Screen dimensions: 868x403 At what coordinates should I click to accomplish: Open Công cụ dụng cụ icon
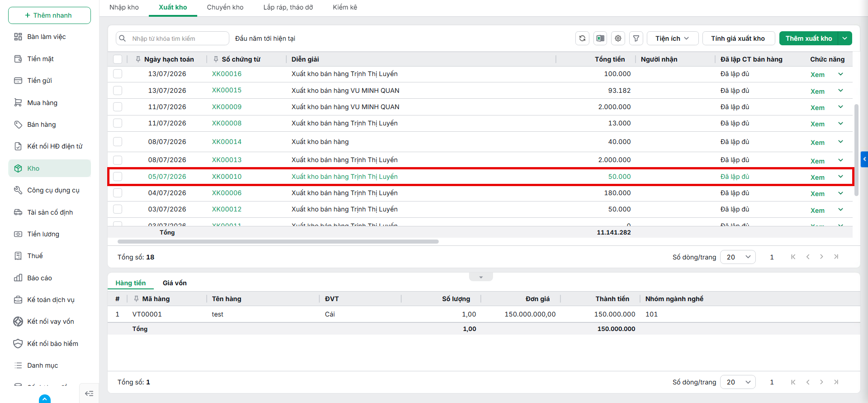(18, 190)
